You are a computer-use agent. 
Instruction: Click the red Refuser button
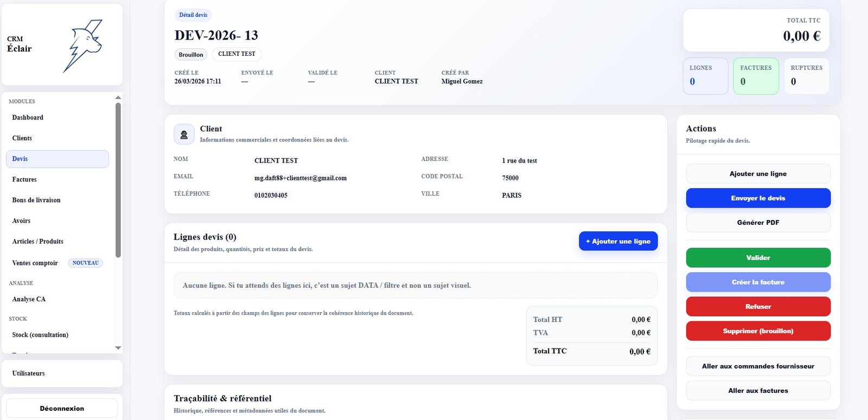point(758,307)
